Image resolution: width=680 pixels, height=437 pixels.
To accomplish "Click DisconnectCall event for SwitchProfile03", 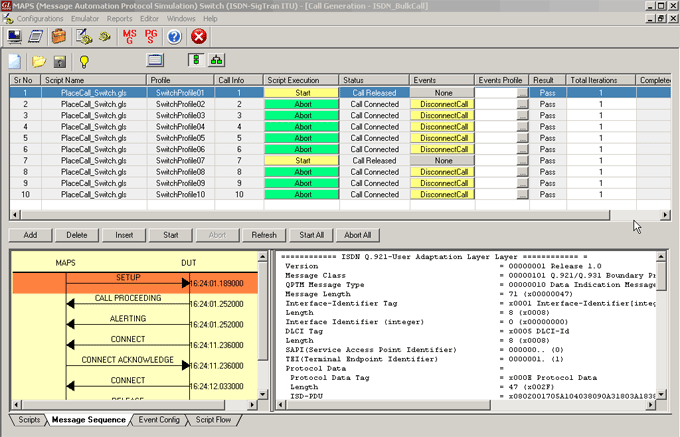I will click(x=442, y=115).
